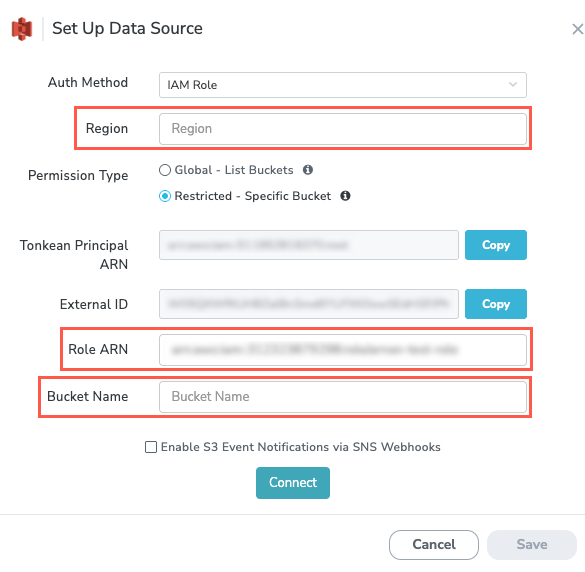Click the Amazon S3 logo icon

[22, 29]
